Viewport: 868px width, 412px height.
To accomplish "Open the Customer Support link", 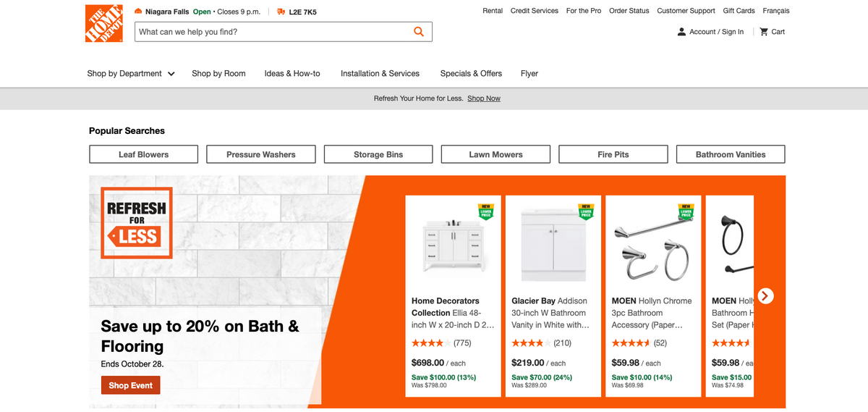I will pyautogui.click(x=686, y=11).
